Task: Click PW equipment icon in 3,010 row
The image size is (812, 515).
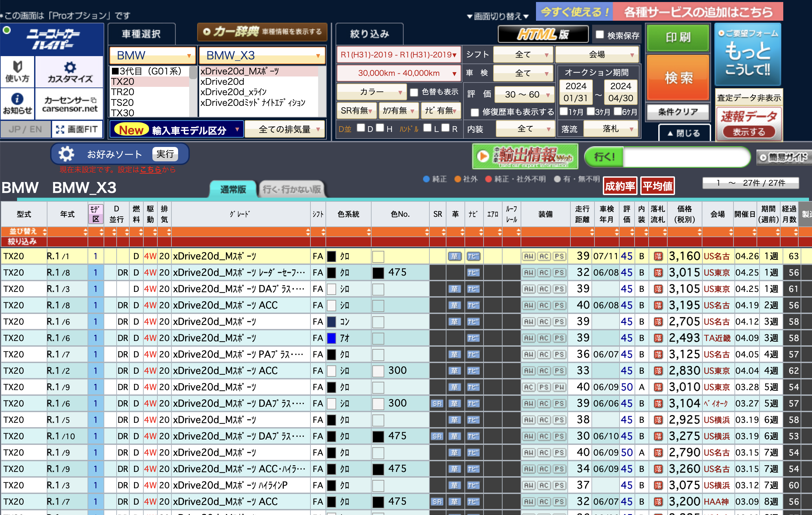Action: tap(559, 387)
